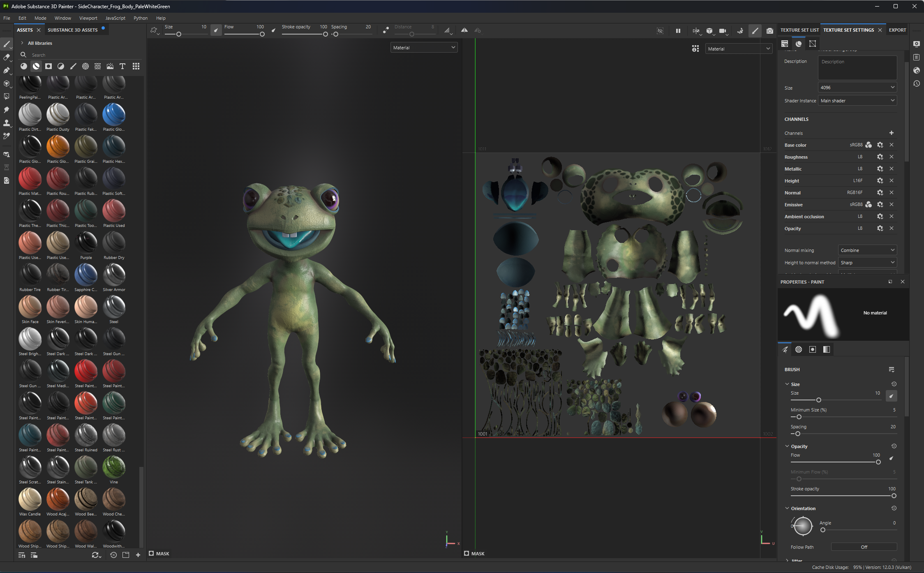Open Base color channel settings gear
Image resolution: width=924 pixels, height=573 pixels.
pos(880,145)
